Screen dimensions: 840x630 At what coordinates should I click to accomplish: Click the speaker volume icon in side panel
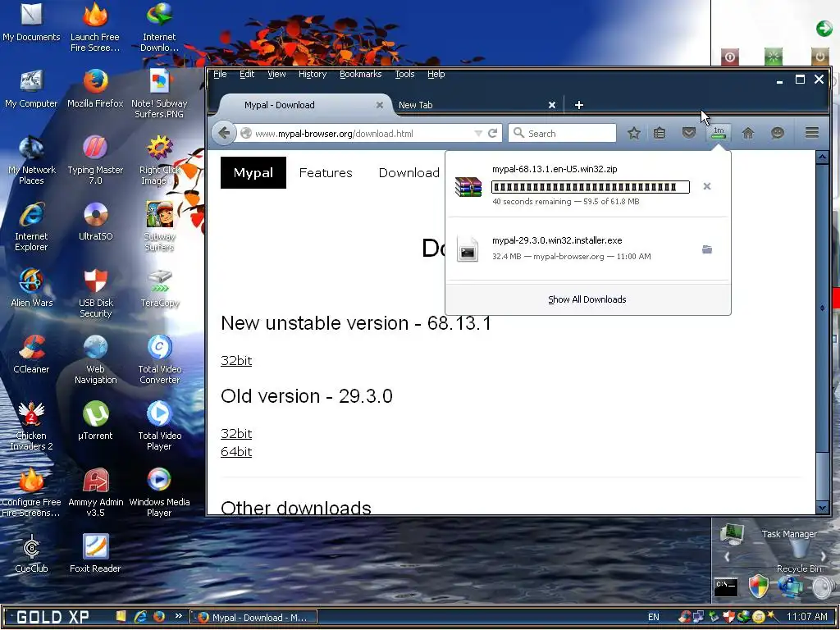(824, 587)
